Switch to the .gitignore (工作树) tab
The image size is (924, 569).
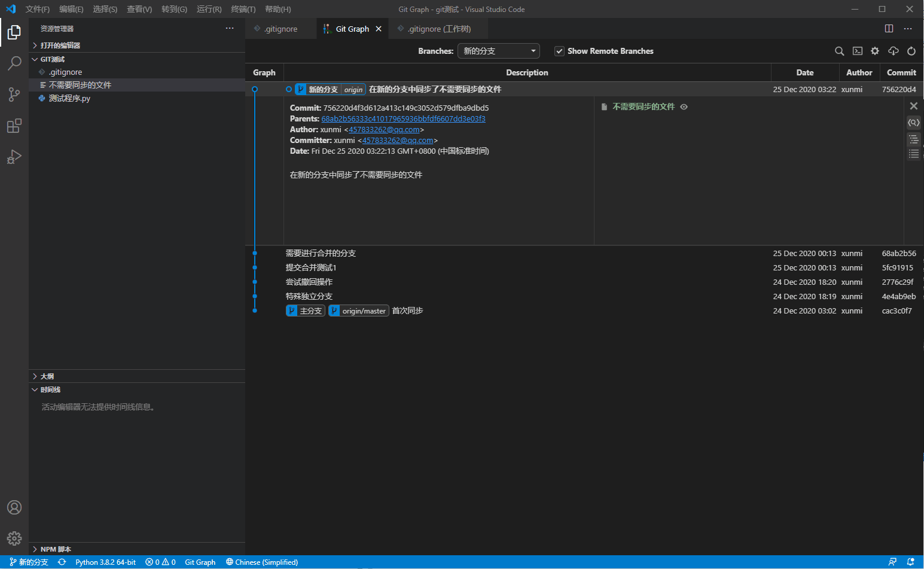pos(438,29)
